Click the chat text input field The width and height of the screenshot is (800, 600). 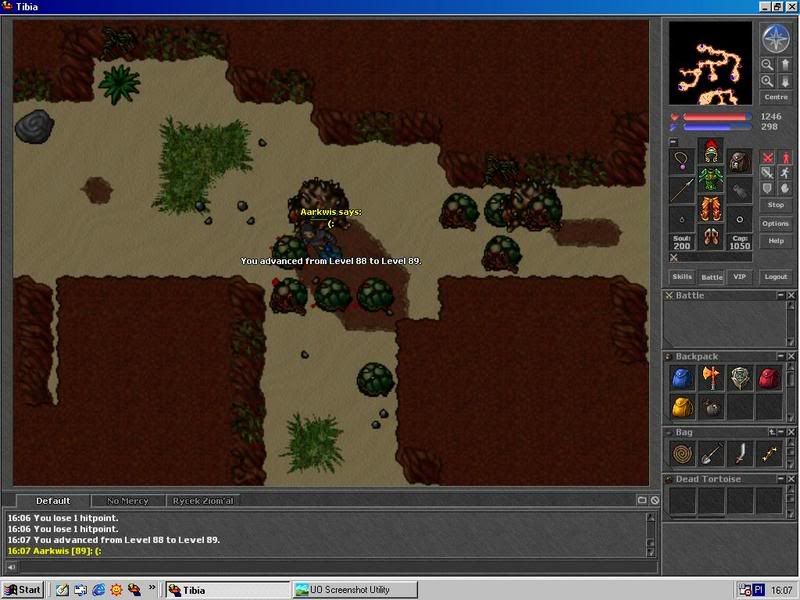[338, 567]
